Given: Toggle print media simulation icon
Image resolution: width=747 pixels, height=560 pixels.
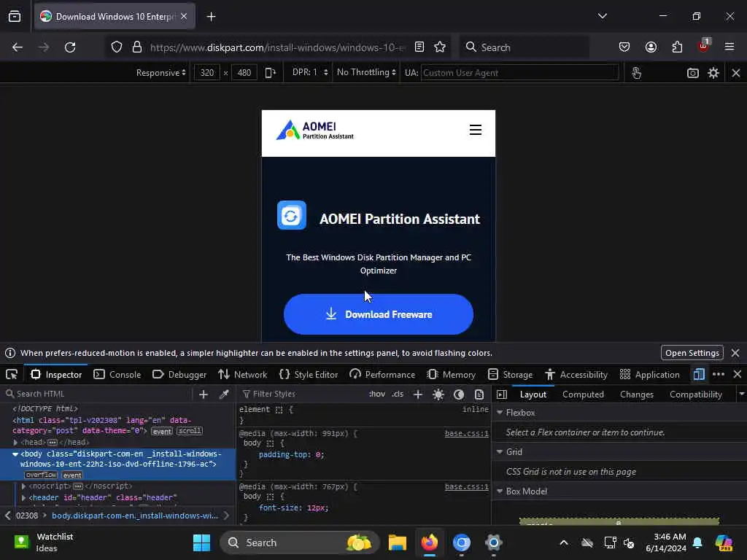Looking at the screenshot, I should click(x=479, y=394).
